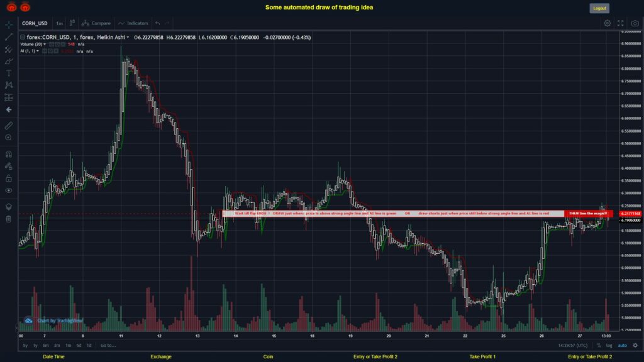Image resolution: width=644 pixels, height=362 pixels.
Task: Toggle stay in drawing mode
Action: (x=9, y=166)
